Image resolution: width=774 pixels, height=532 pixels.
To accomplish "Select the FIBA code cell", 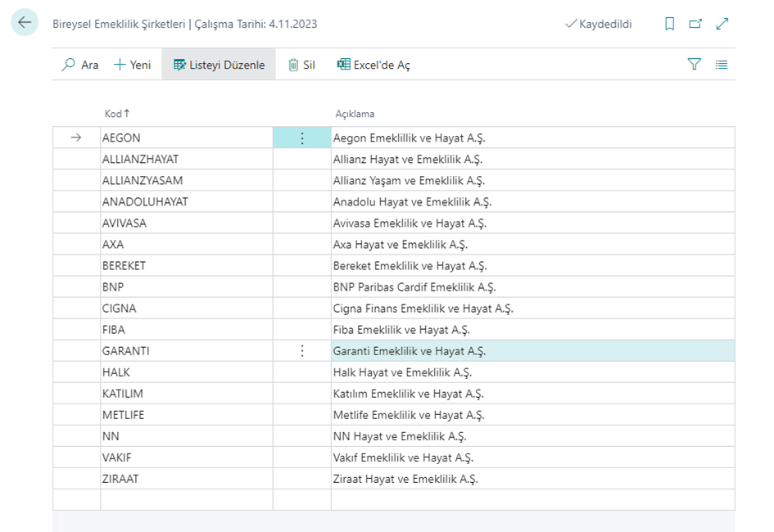I will tap(187, 329).
